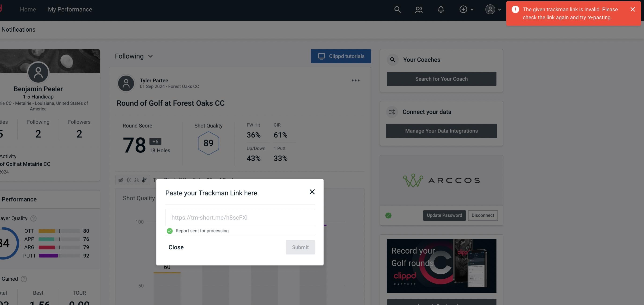Image resolution: width=644 pixels, height=305 pixels.
Task: Click the Shot Quality hexagon icon
Action: point(208,143)
